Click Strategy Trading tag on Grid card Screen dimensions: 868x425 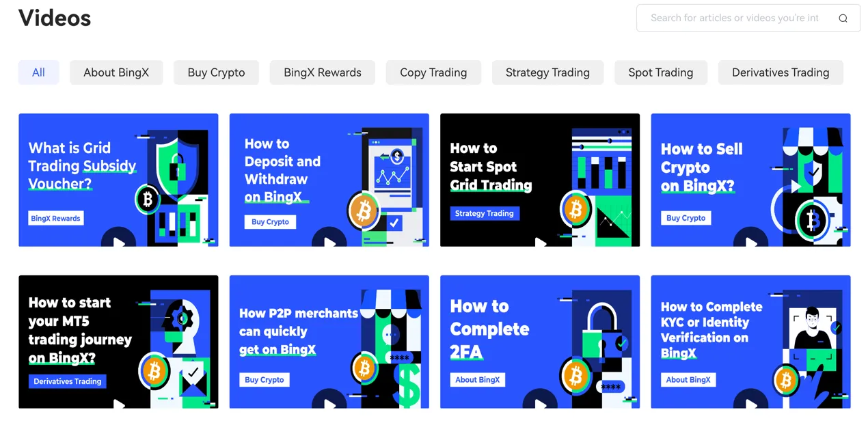(x=485, y=213)
